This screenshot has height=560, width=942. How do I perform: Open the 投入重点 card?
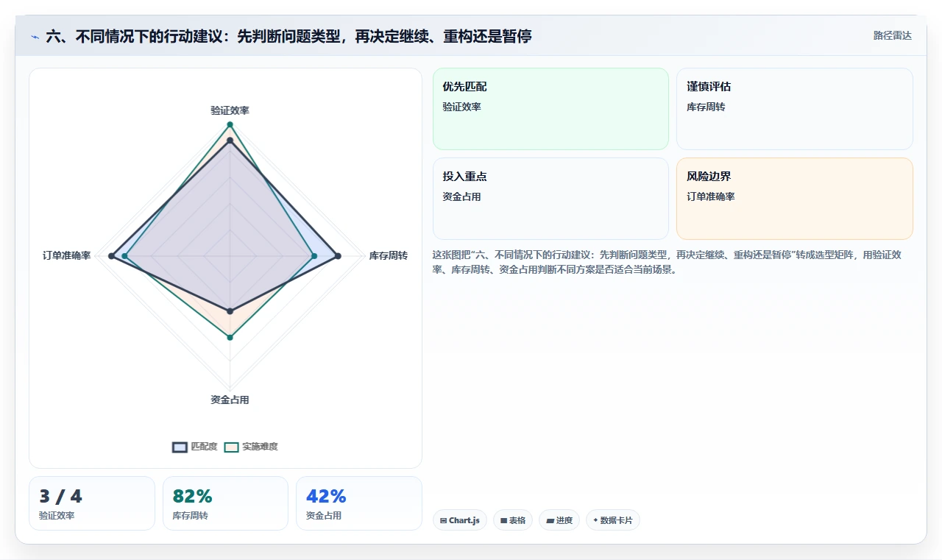(x=550, y=199)
